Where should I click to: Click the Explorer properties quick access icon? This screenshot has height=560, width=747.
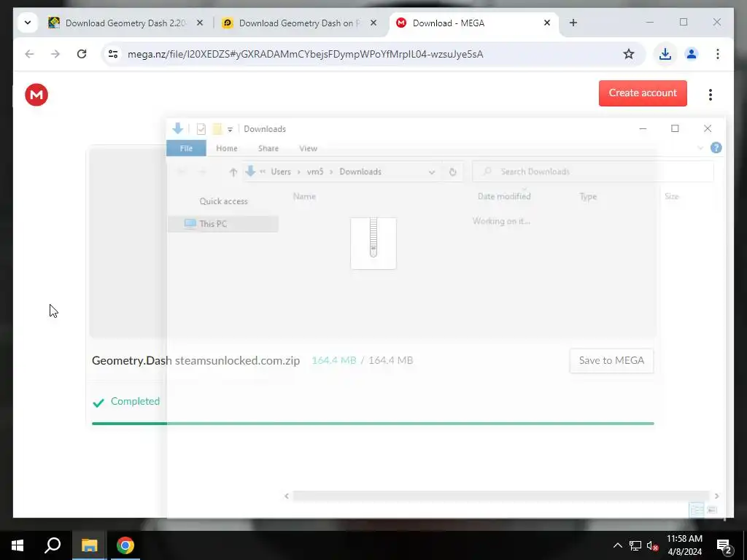pyautogui.click(x=201, y=128)
